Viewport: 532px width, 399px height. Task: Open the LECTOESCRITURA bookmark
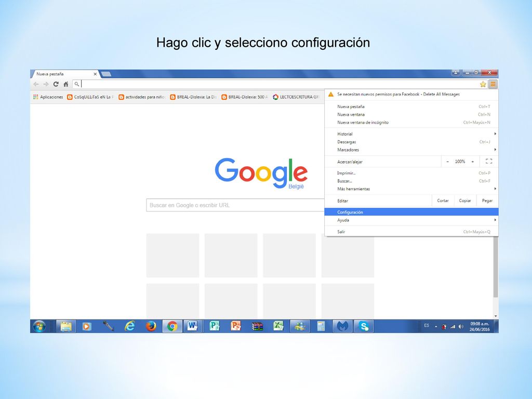[296, 97]
